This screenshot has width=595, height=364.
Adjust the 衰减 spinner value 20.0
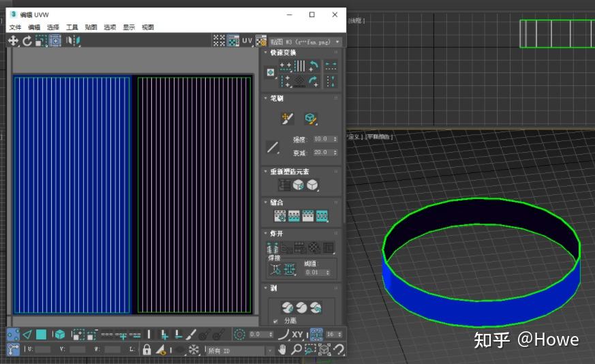click(x=325, y=153)
